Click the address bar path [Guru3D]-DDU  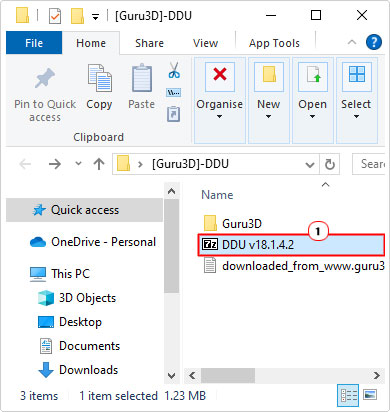coord(190,164)
